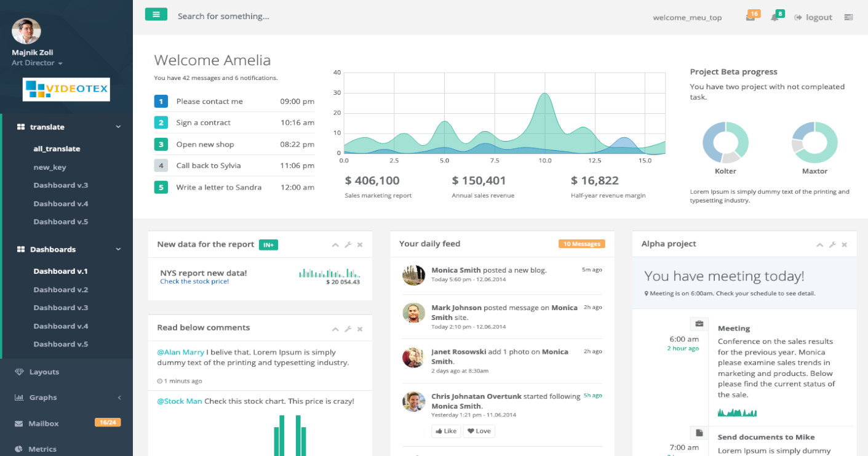Click the logout link

point(813,17)
